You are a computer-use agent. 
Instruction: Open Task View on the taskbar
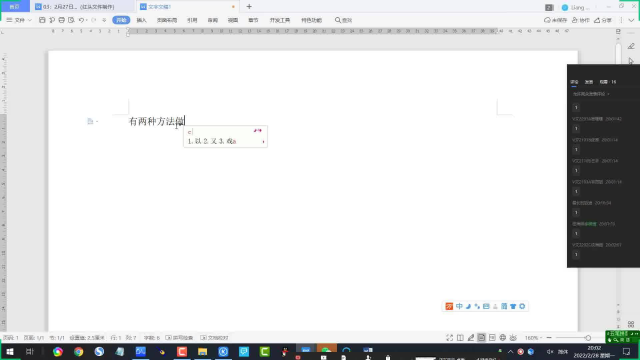(x=29, y=351)
